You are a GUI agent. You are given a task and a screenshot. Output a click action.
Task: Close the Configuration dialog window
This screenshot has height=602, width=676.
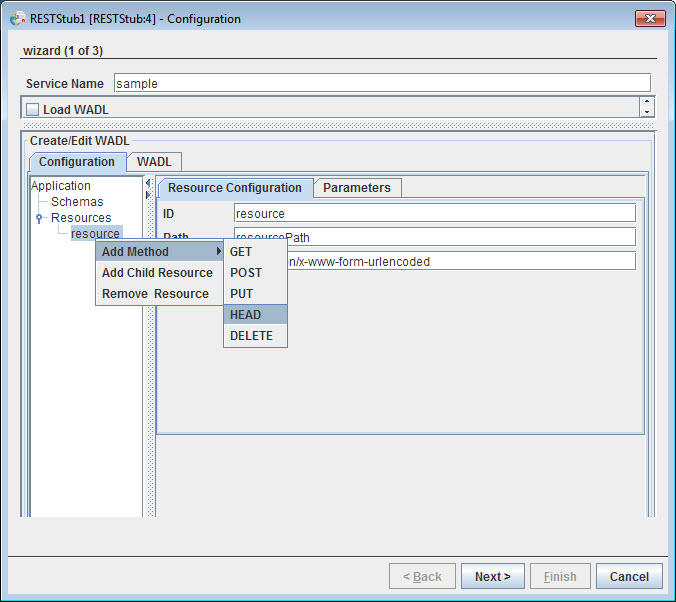pyautogui.click(x=650, y=19)
